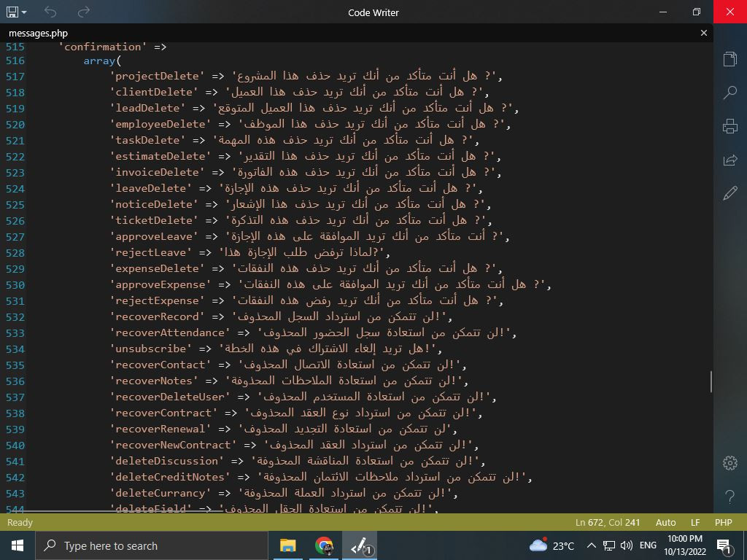Open Help question mark icon
Screen dimensions: 747x560
pos(729,497)
